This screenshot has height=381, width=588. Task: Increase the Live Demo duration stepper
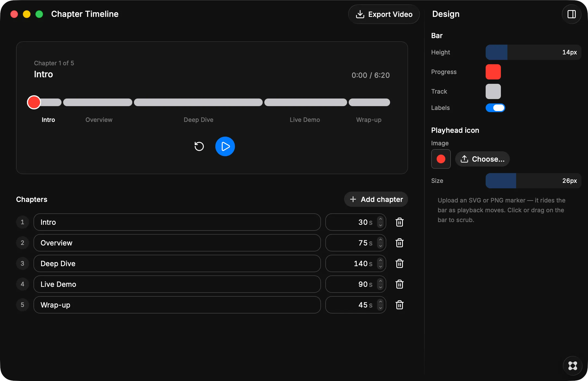click(381, 281)
